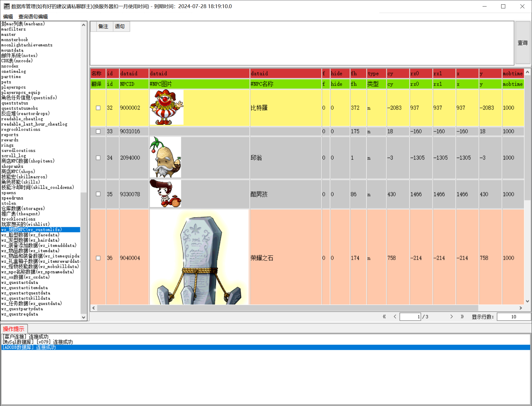Check the row with id 34
Image resolution: width=532 pixels, height=406 pixels.
(x=98, y=158)
